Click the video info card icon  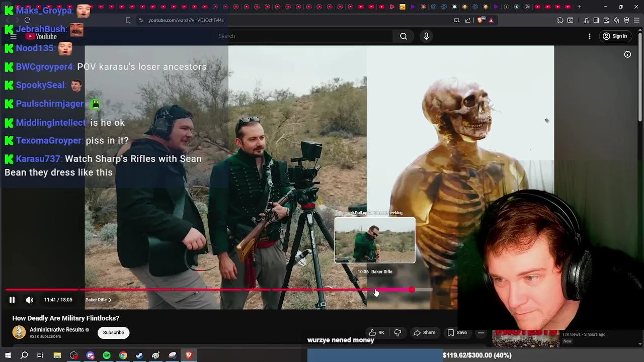pos(627,54)
